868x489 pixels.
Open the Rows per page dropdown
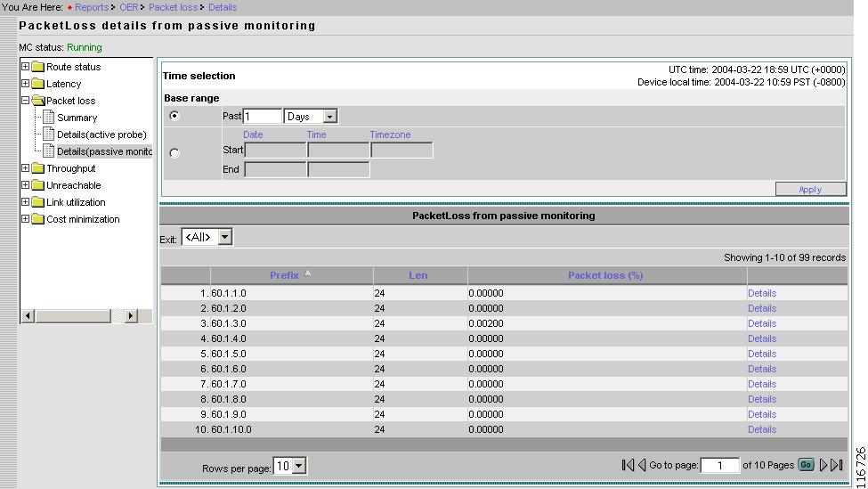click(x=298, y=466)
